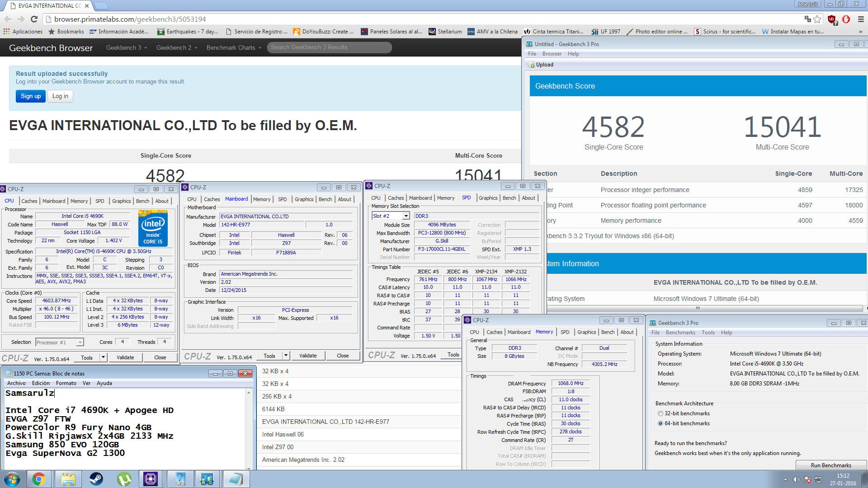
Task: Click the red shield extension icon
Action: (832, 19)
